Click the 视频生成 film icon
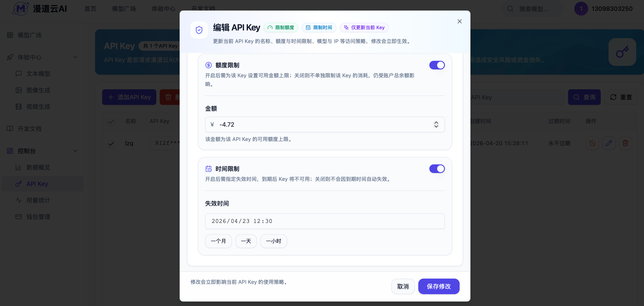Screen dimensions: 644x306 [x=18, y=107]
